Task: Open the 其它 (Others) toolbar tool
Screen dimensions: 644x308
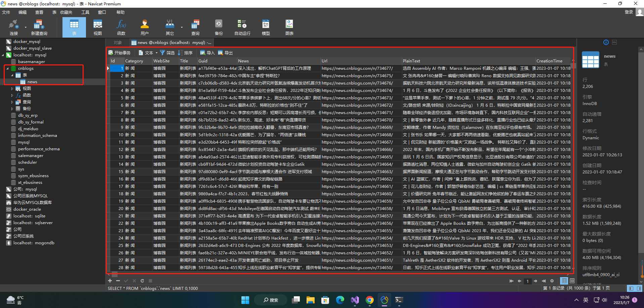Action: [170, 27]
